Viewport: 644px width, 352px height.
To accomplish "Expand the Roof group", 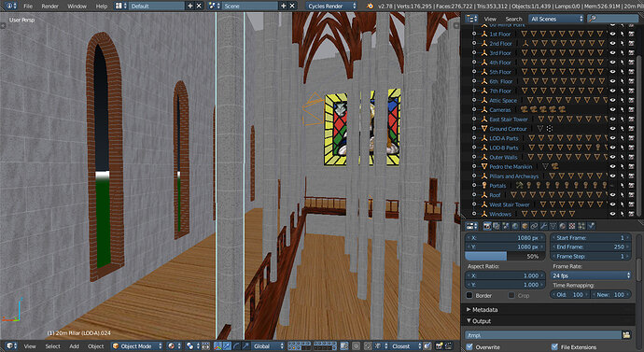I will 474,195.
